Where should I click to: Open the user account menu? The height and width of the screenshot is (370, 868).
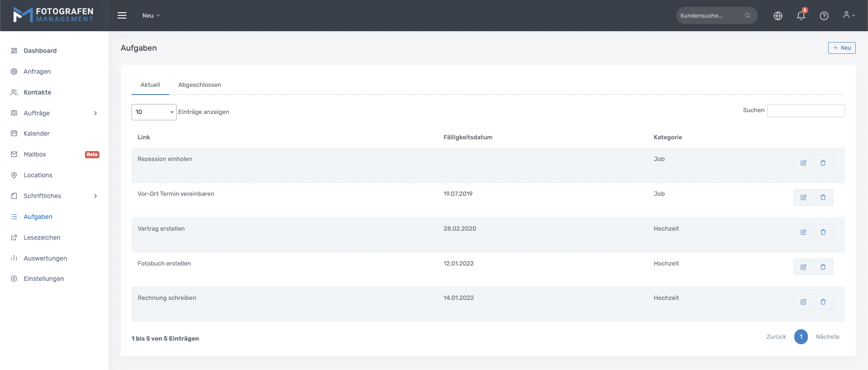[849, 15]
